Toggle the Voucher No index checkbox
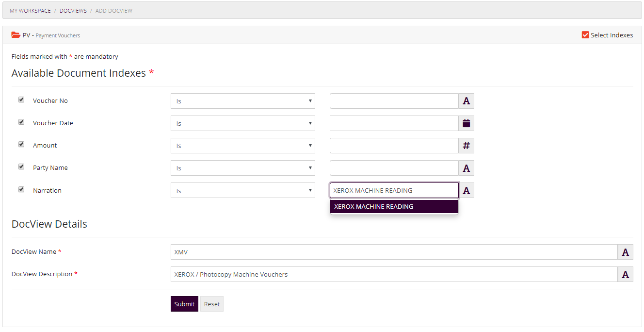This screenshot has height=332, width=644. tap(21, 99)
